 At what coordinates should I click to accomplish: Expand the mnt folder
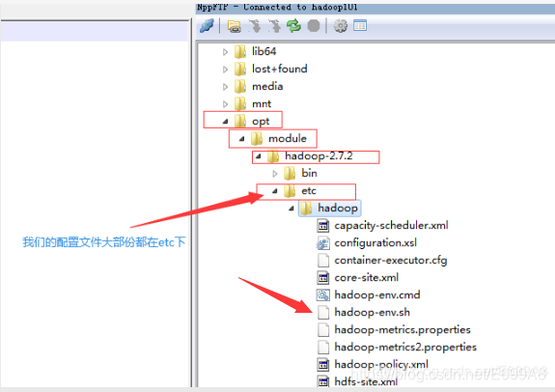225,104
